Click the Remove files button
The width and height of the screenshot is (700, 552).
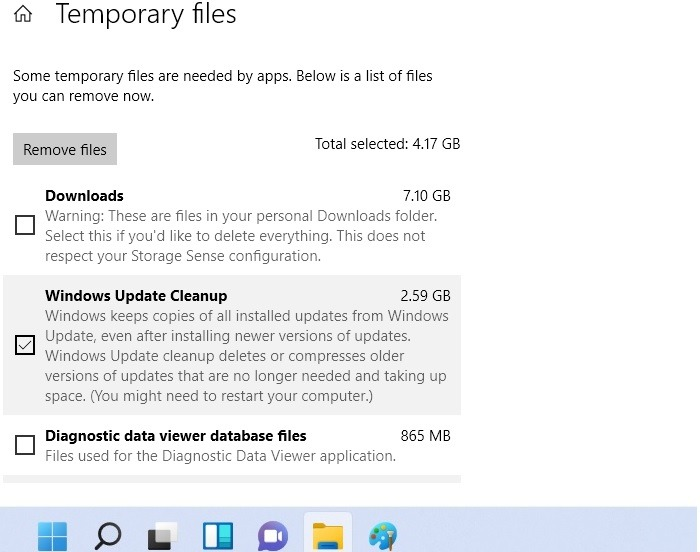65,149
